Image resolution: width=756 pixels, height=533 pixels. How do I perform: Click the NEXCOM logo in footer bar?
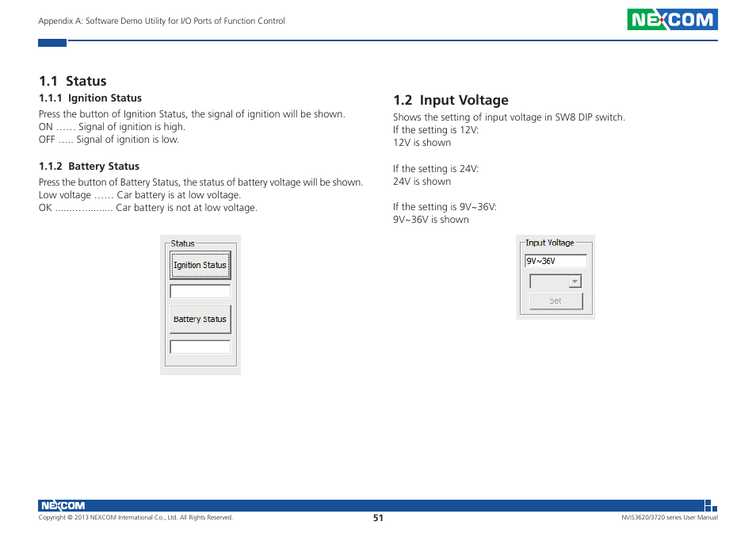pos(63,505)
